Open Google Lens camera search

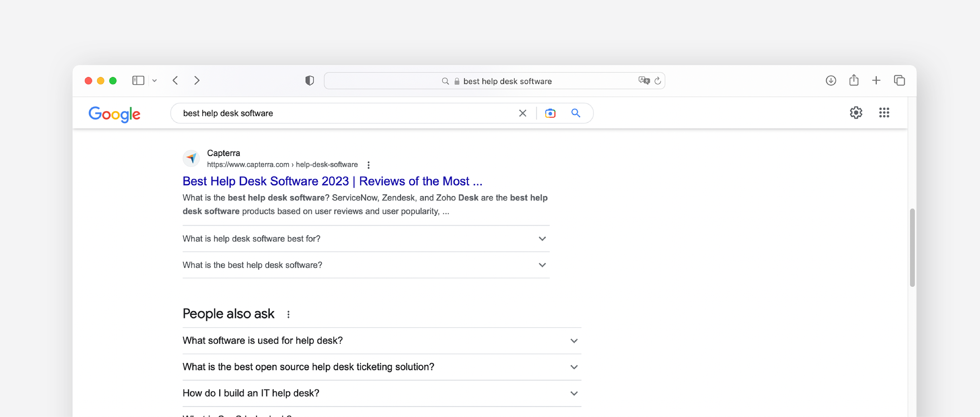click(550, 113)
